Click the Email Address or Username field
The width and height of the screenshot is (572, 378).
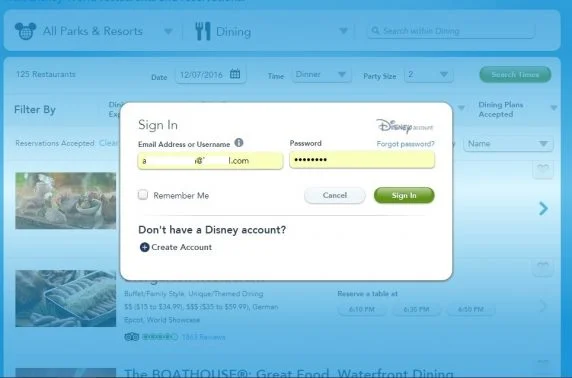pyautogui.click(x=210, y=161)
